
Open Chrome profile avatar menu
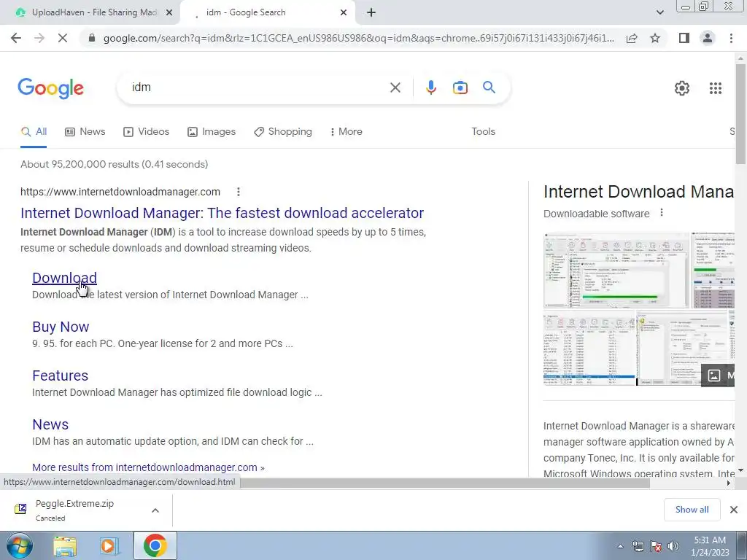point(708,38)
